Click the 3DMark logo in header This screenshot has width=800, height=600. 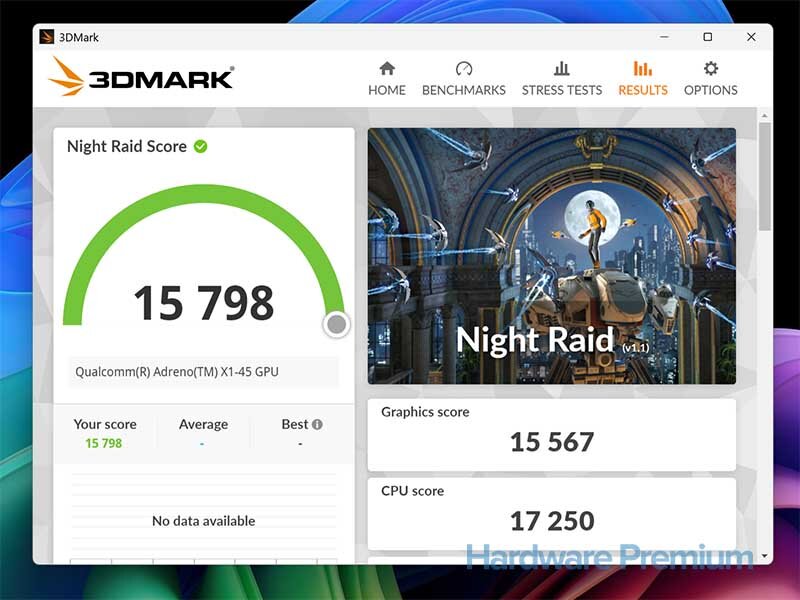141,77
